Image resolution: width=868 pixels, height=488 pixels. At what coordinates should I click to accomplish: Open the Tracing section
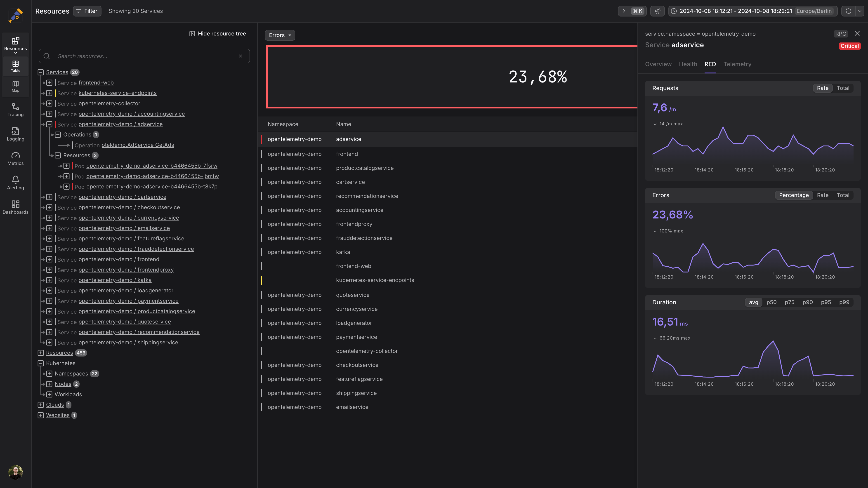pos(16,110)
